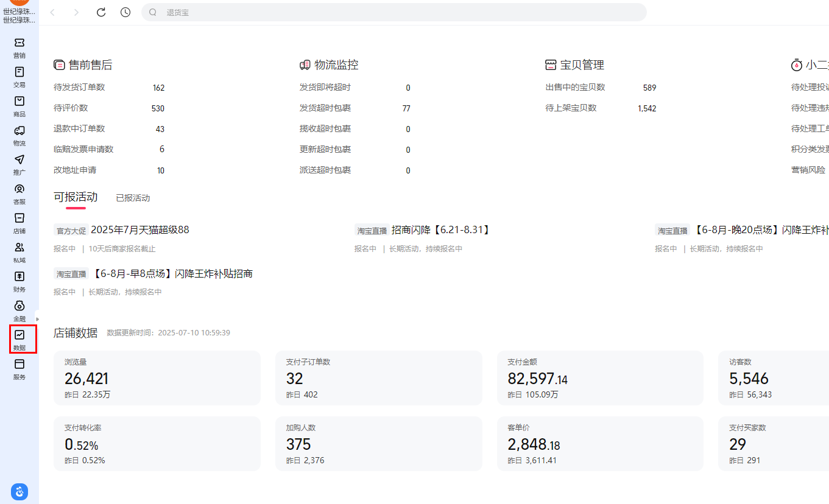The width and height of the screenshot is (829, 504).
Task: Open the 营销 marketing sidebar icon
Action: pos(19,43)
